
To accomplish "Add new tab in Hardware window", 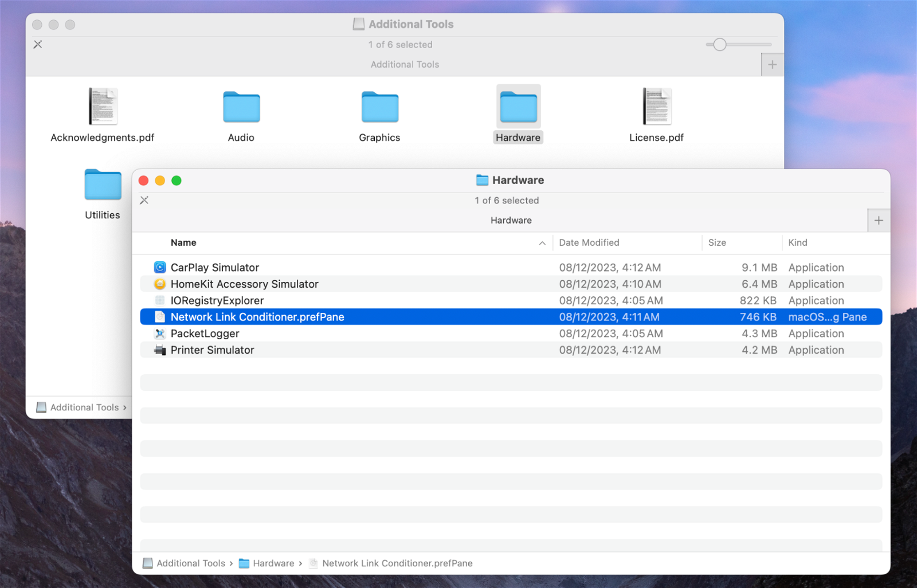I will point(879,221).
